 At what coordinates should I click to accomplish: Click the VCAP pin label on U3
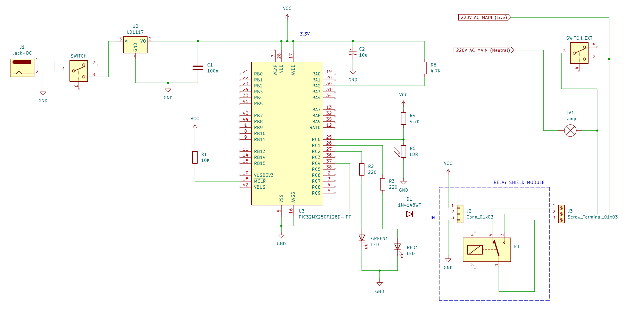pos(275,70)
